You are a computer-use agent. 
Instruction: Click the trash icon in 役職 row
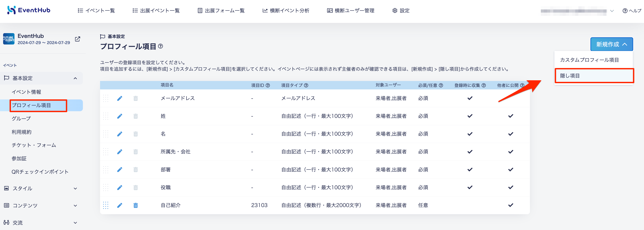click(135, 187)
